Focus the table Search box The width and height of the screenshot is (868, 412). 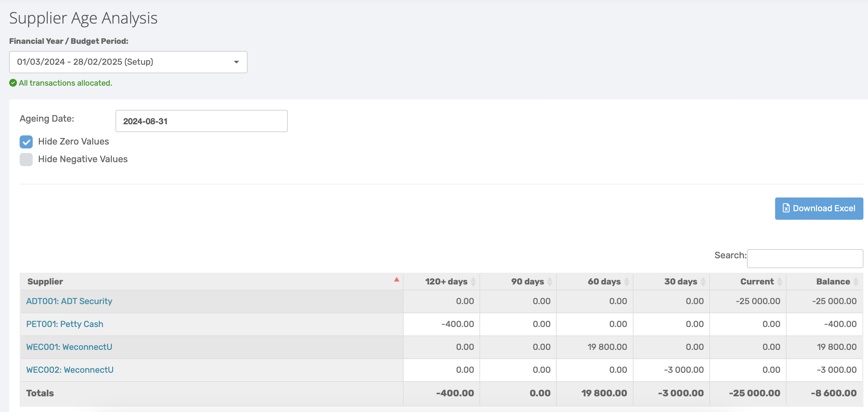[805, 259]
